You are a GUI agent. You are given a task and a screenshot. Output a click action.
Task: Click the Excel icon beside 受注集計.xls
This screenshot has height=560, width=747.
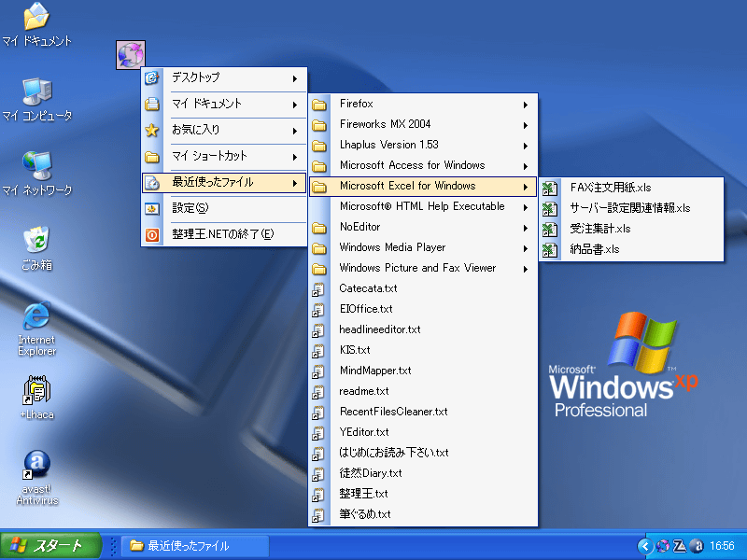[550, 229]
